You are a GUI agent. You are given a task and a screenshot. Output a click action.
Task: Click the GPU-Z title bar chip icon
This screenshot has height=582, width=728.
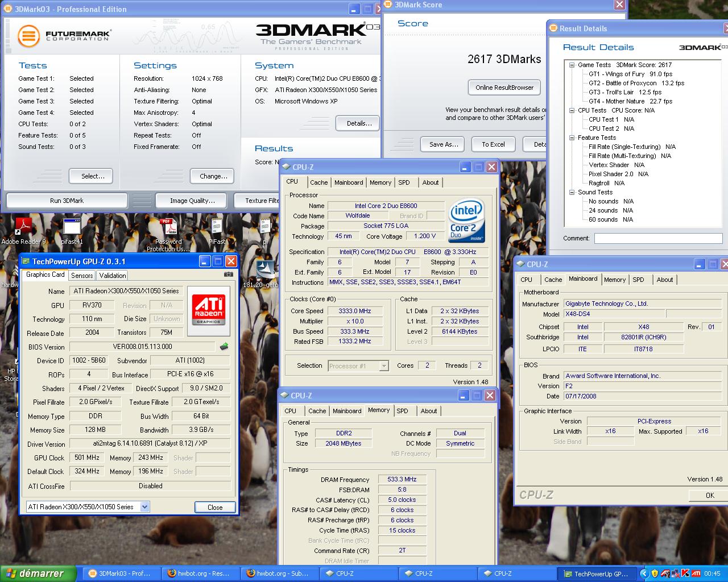click(x=26, y=261)
